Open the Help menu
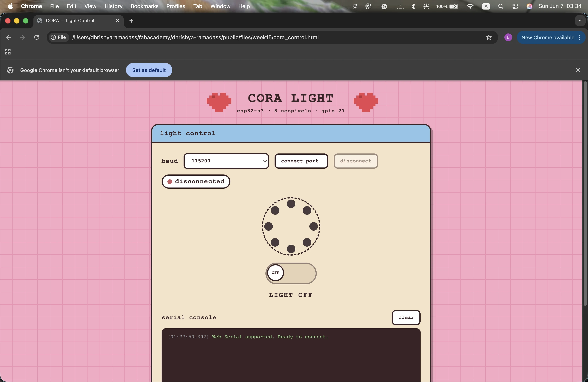The width and height of the screenshot is (588, 382). pos(244,6)
